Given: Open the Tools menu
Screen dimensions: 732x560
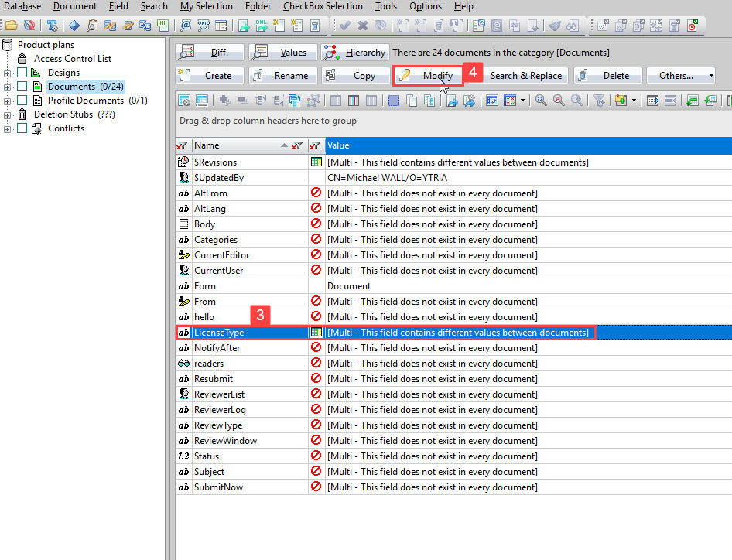Looking at the screenshot, I should 386,6.
